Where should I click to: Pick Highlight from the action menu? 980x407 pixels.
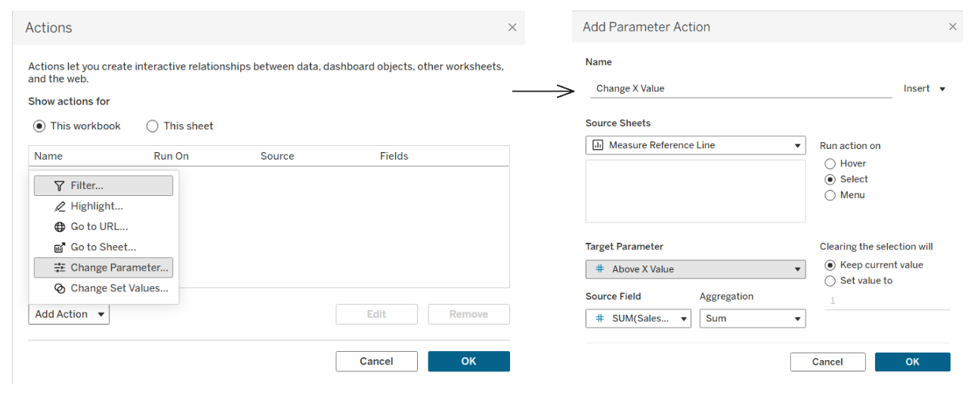(97, 206)
